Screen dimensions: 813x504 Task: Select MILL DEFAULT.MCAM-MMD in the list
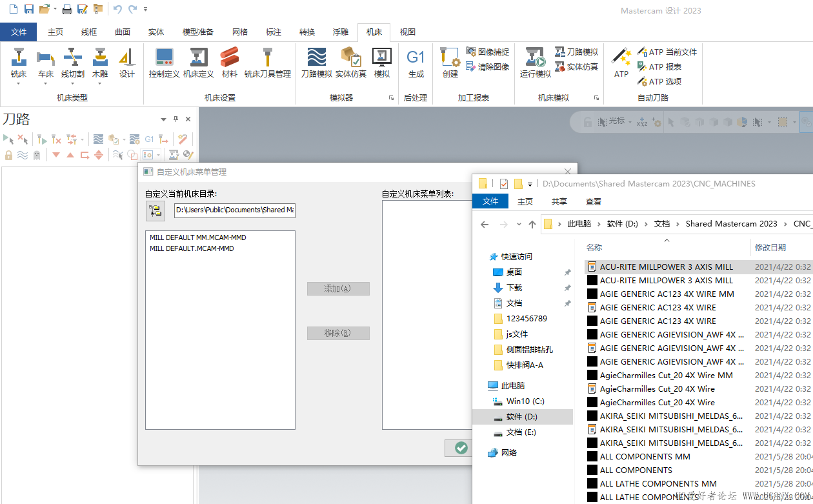coord(192,248)
